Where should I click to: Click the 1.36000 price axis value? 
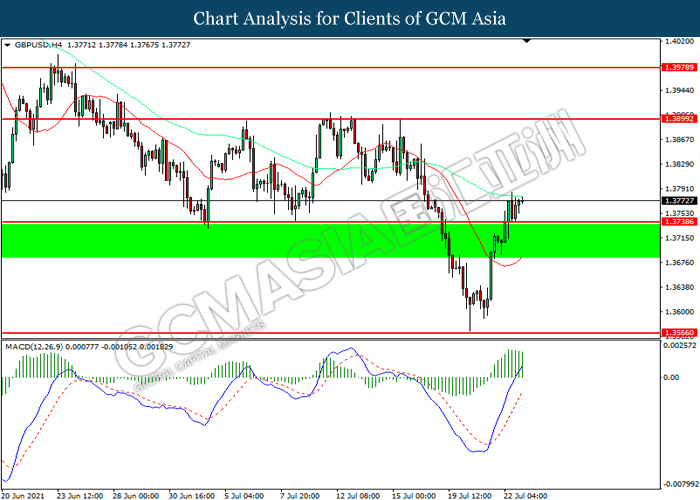679,312
